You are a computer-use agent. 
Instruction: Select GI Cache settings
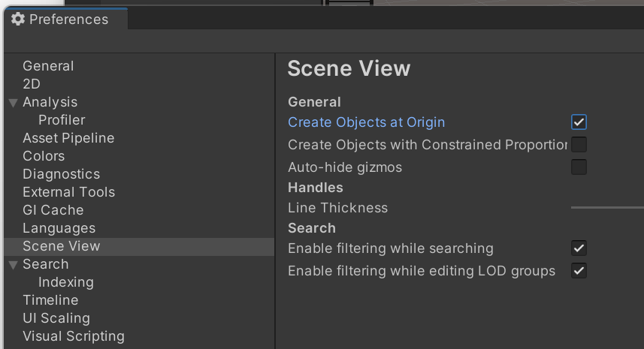click(x=53, y=210)
